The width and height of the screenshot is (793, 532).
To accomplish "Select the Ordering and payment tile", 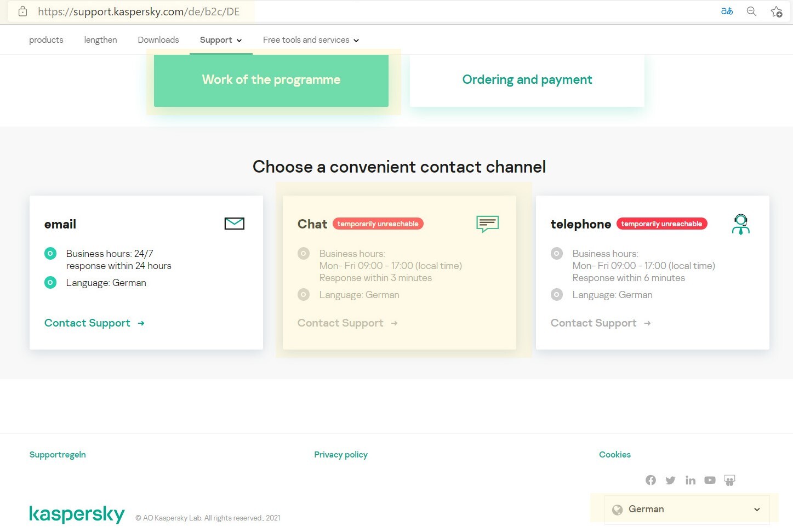I will click(527, 80).
